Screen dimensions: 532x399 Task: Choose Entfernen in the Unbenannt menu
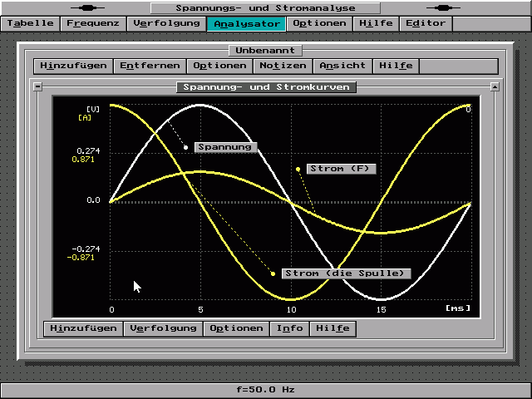coord(149,66)
